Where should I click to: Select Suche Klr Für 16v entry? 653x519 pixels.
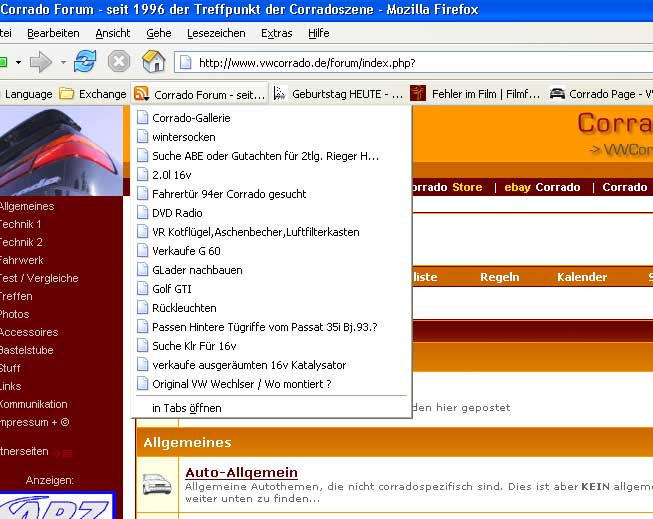(271, 346)
